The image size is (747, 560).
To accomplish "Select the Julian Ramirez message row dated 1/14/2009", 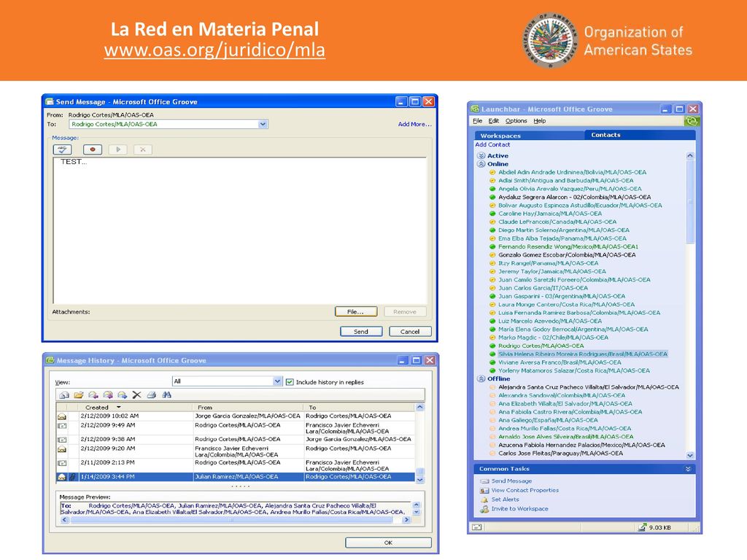I will click(236, 477).
